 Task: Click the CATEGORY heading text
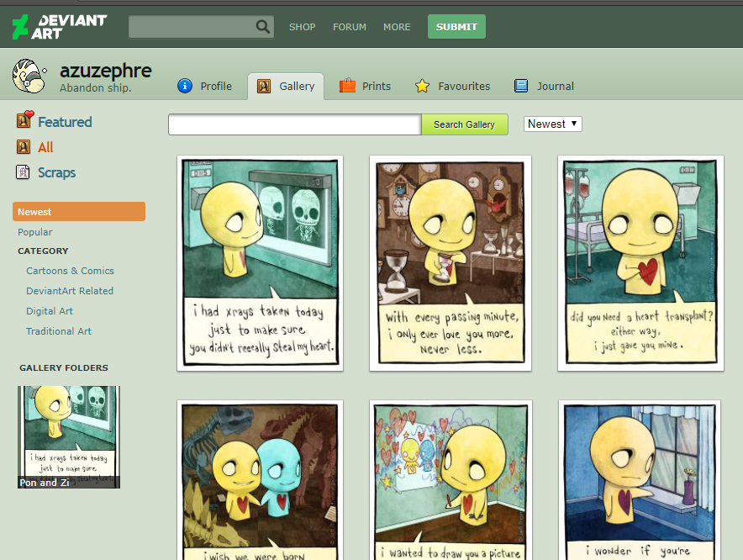(43, 251)
